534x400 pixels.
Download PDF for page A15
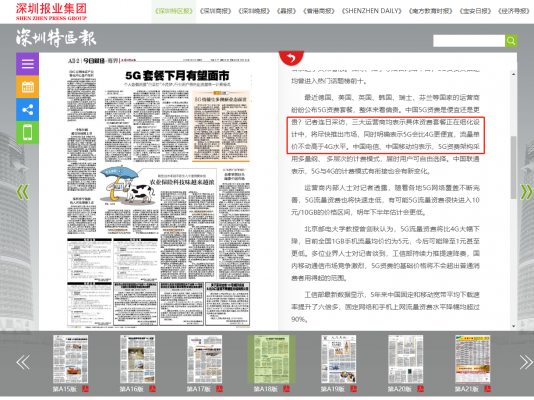(x=85, y=389)
